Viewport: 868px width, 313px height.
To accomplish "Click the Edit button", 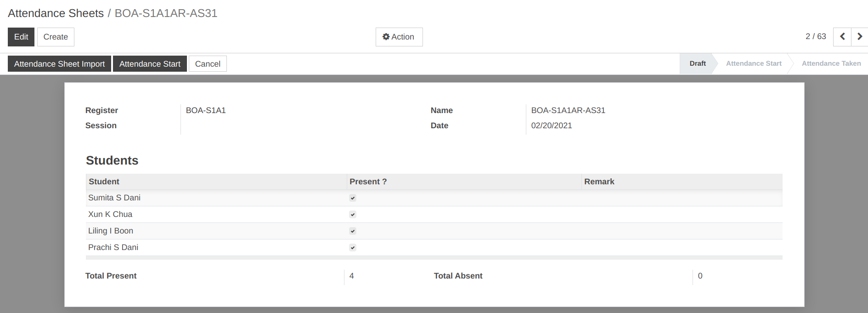I will point(21,37).
